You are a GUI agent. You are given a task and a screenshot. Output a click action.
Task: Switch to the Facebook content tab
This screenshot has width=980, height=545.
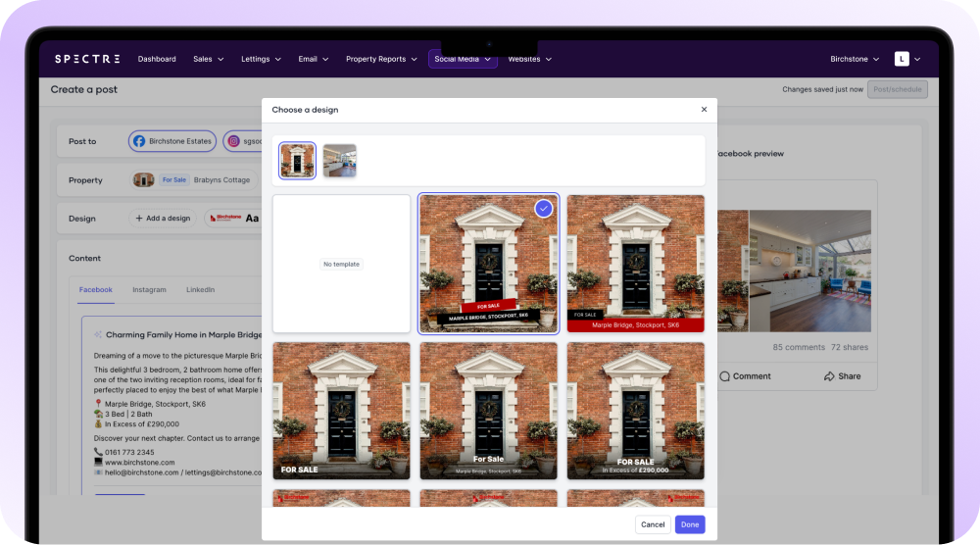[x=96, y=290]
